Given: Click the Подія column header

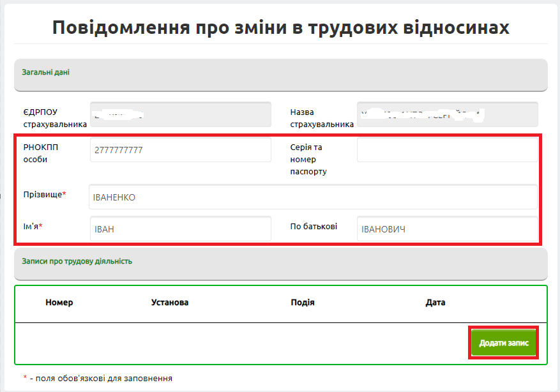Looking at the screenshot, I should coord(303,303).
